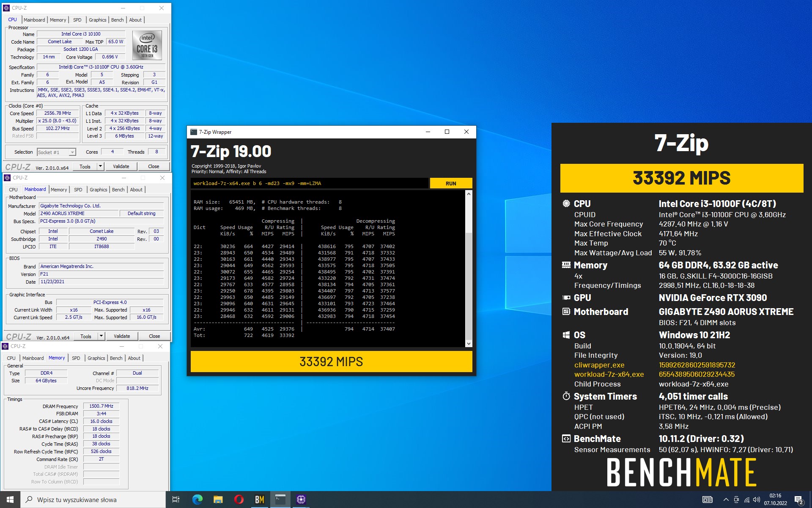Click 7-Zip Wrapper window title icon
Viewport: 812px width, 508px height.
point(194,132)
